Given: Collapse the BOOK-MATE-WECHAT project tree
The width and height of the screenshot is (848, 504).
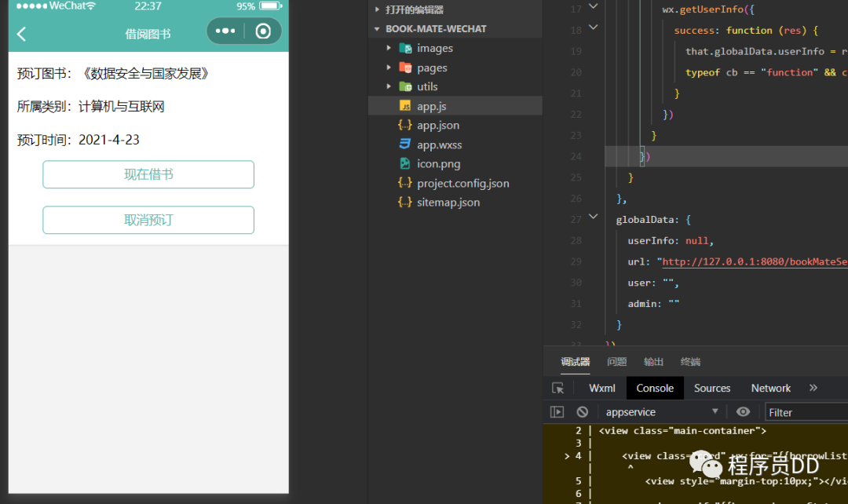Looking at the screenshot, I should [377, 29].
